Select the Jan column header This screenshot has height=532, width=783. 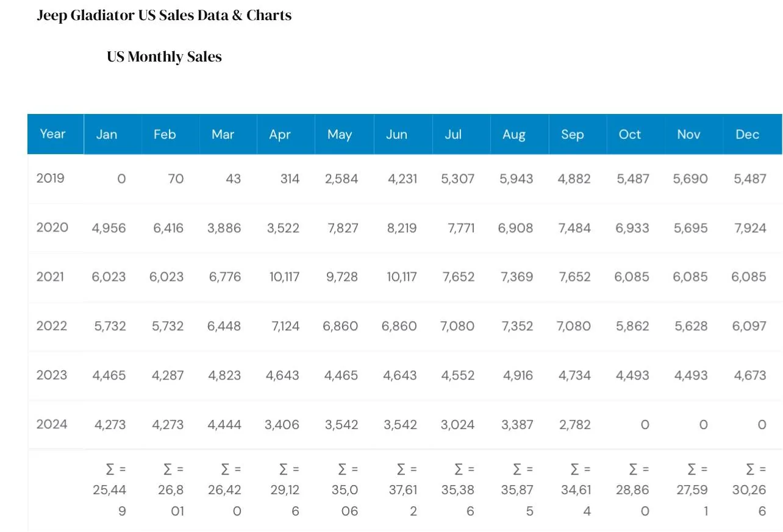[107, 134]
